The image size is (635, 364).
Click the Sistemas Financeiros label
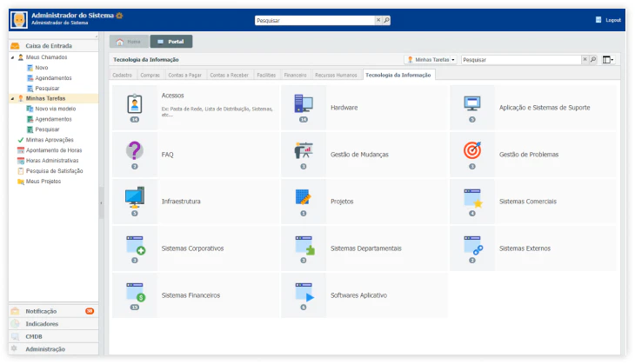(190, 295)
